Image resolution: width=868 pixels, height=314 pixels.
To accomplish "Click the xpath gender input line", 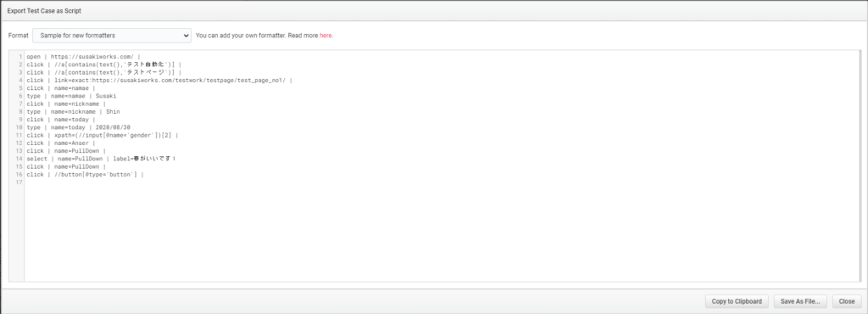I will [x=103, y=135].
